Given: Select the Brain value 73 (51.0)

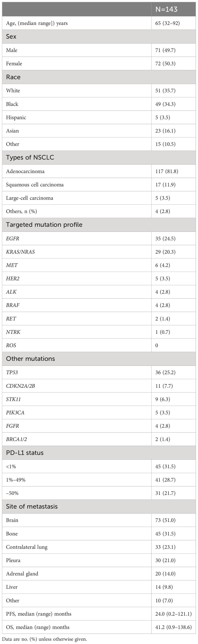Looking at the screenshot, I should (x=165, y=520).
